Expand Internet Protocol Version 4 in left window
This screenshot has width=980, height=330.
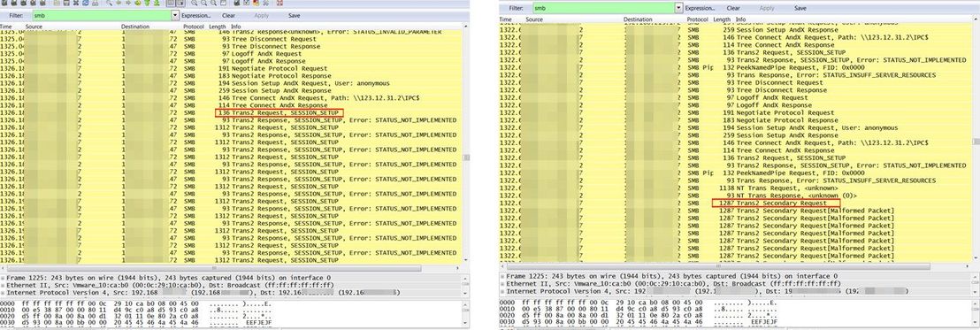pyautogui.click(x=3, y=292)
